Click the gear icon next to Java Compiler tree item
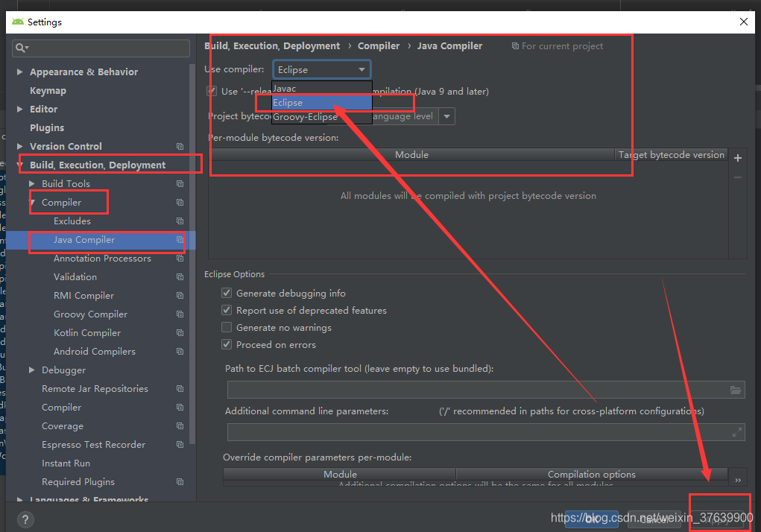The image size is (761, 532). click(179, 239)
